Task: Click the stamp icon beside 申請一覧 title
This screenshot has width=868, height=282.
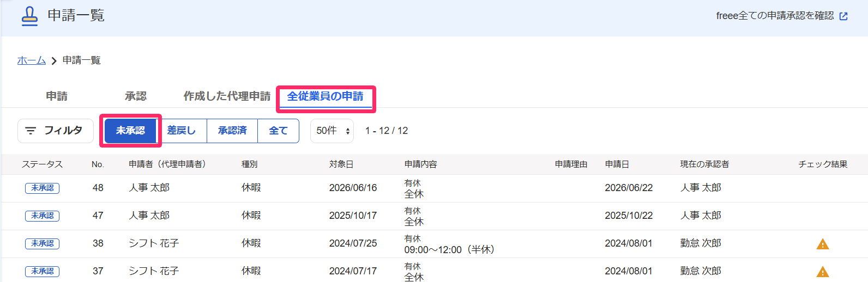Action: [29, 16]
